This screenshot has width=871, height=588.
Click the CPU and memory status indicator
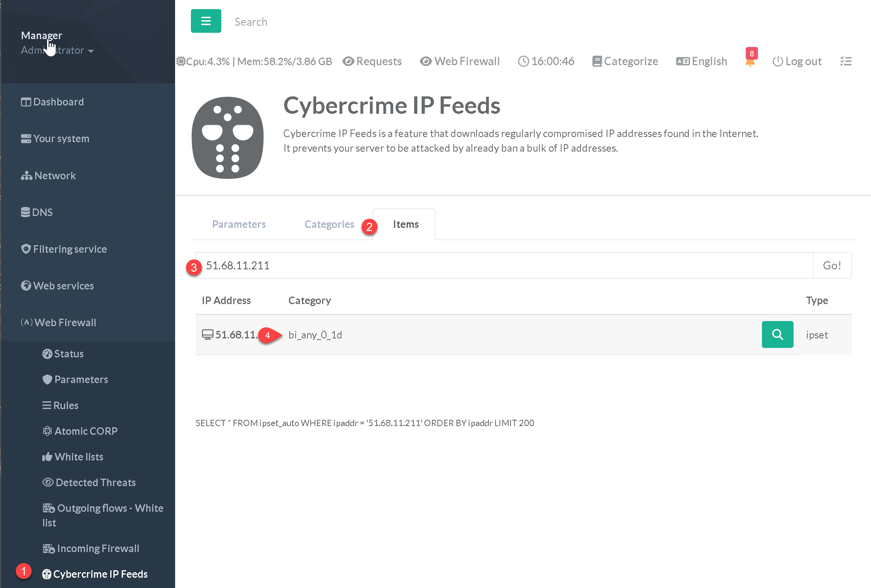click(x=254, y=62)
